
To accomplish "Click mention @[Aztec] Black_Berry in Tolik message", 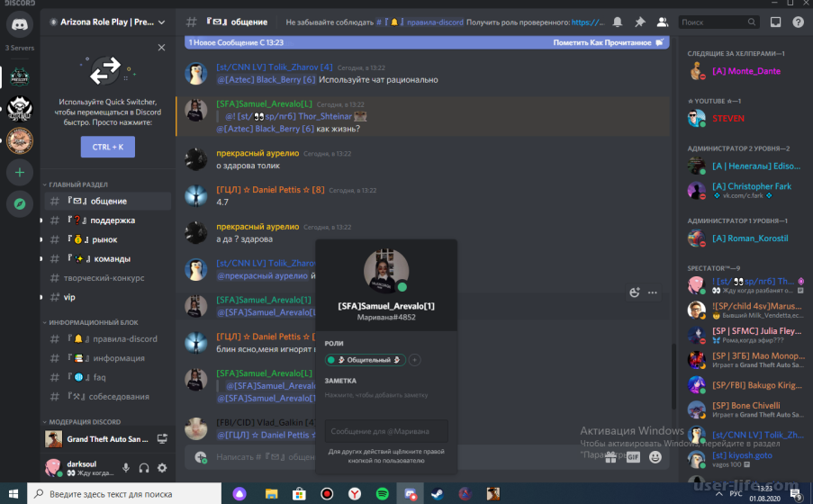I will tap(266, 79).
